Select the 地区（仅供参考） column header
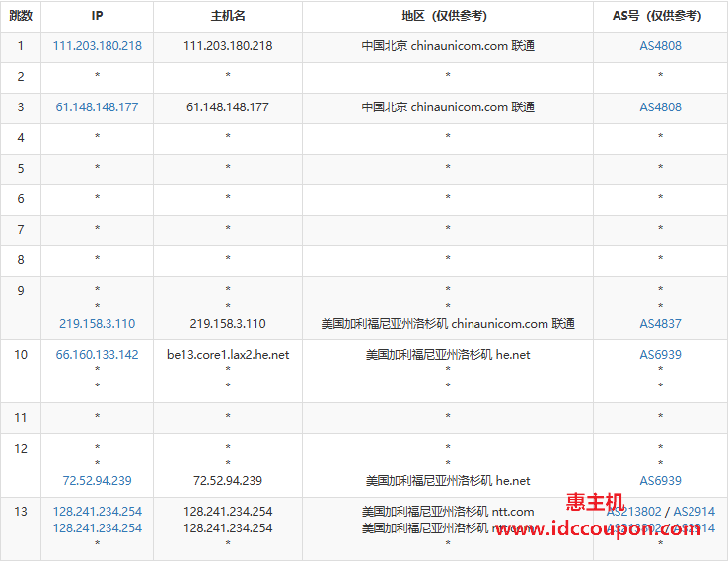 click(448, 16)
